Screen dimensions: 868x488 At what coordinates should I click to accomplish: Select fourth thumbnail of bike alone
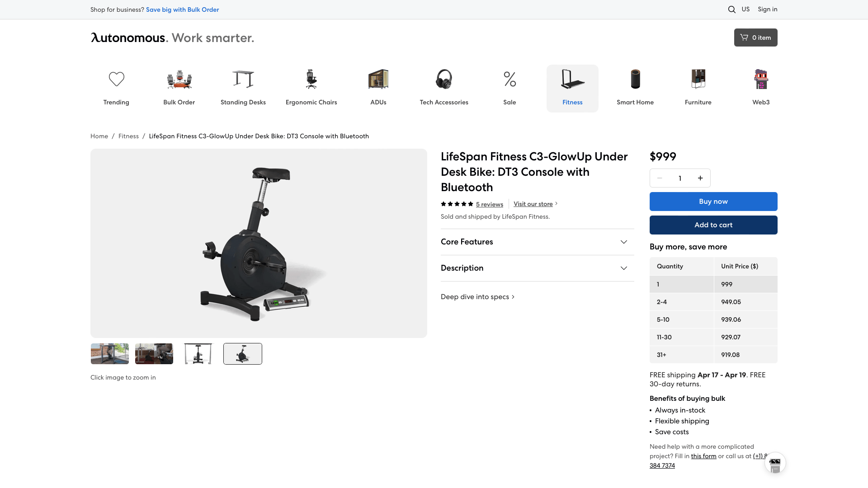click(243, 354)
